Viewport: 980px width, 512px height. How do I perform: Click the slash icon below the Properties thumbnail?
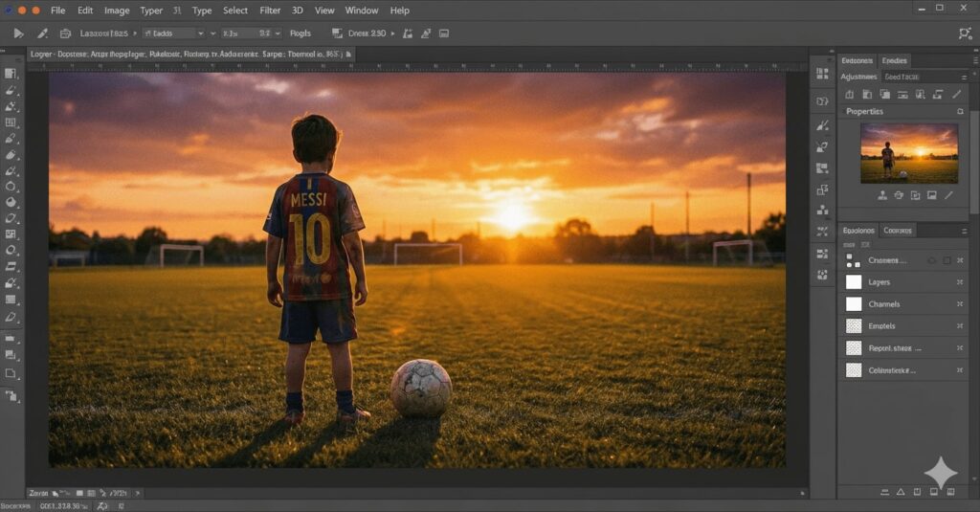948,195
